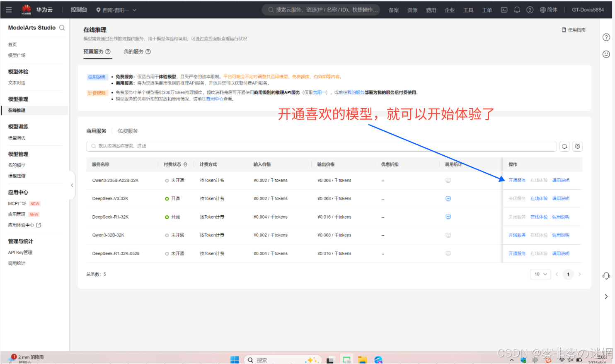The width and height of the screenshot is (615, 364).
Task: Go to the previous page arrow
Action: (557, 274)
